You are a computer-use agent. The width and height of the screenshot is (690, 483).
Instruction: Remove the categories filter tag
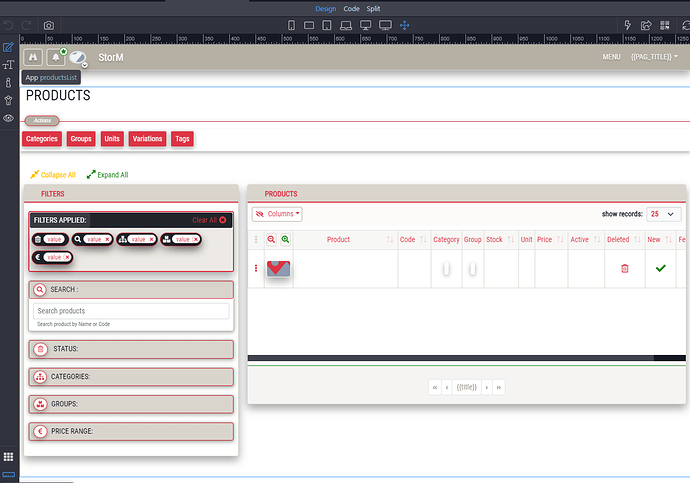[151, 239]
